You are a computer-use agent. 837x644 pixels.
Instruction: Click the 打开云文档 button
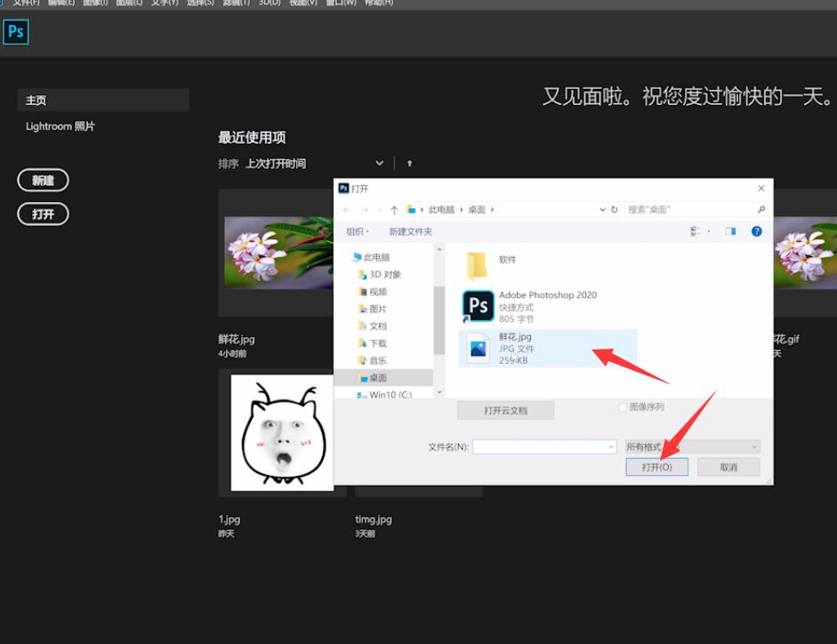(x=505, y=410)
